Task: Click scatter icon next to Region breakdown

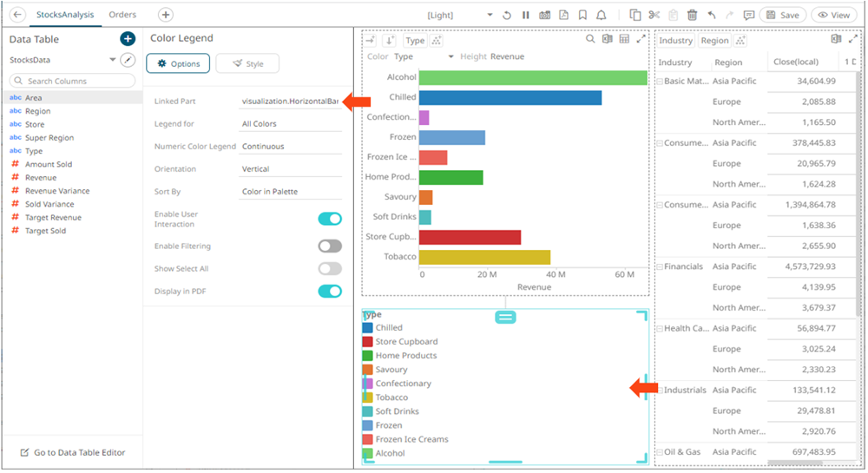Action: [x=740, y=41]
